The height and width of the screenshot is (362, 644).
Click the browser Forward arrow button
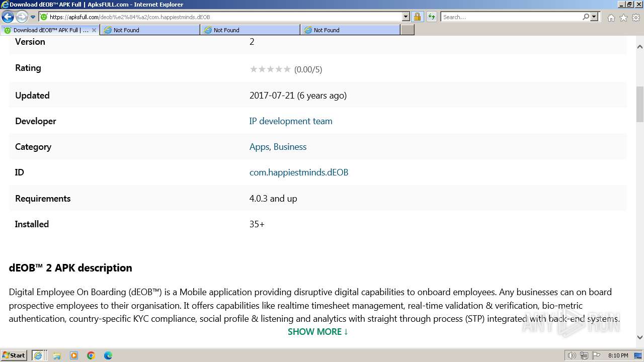coord(22,17)
